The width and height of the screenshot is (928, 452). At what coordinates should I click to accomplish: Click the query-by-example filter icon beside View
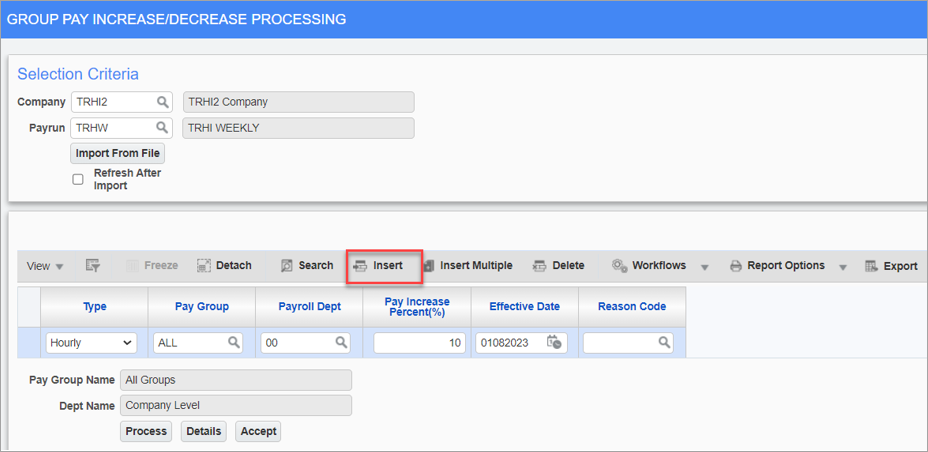(x=92, y=266)
